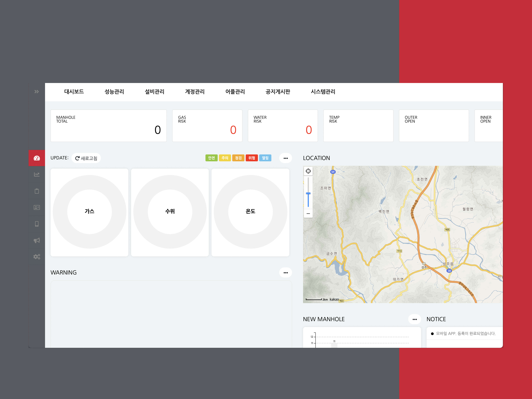The height and width of the screenshot is (399, 532).
Task: Open the ID card sidebar icon
Action: pyautogui.click(x=37, y=207)
